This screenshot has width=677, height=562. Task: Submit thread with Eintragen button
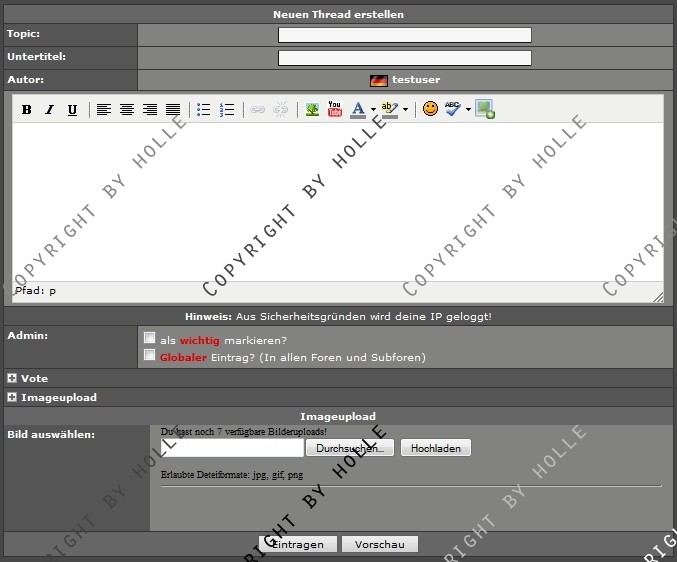tap(297, 544)
